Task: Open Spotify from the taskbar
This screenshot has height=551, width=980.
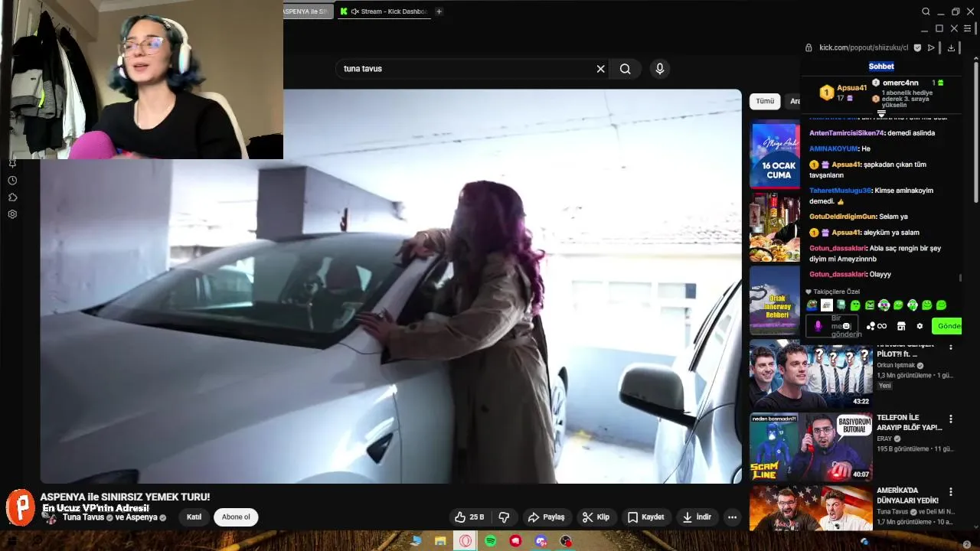Action: point(490,541)
